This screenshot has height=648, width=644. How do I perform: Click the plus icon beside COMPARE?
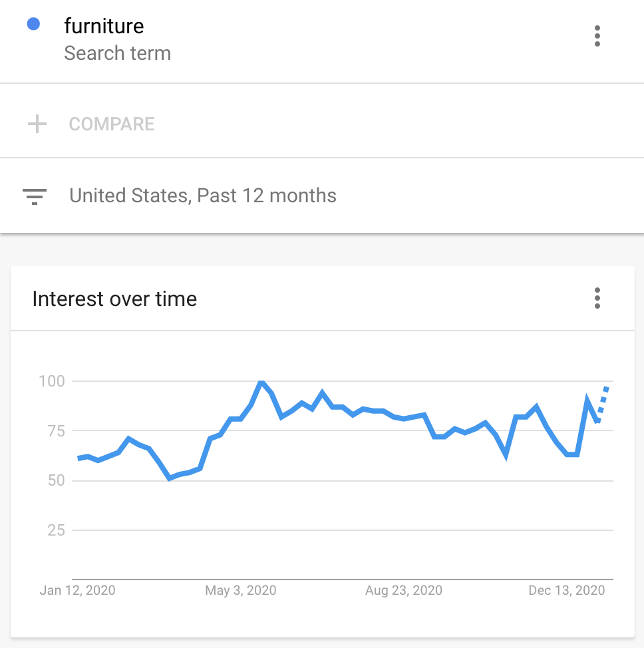(x=37, y=124)
